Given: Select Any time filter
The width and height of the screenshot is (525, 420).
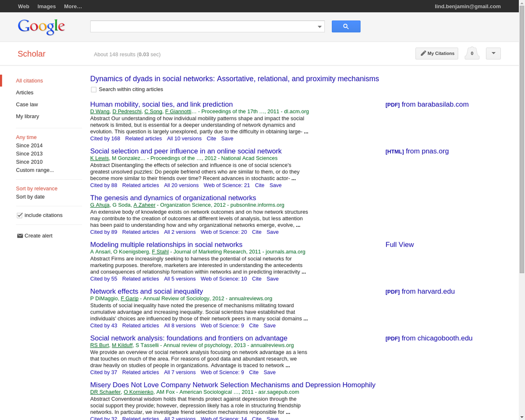Looking at the screenshot, I should pyautogui.click(x=26, y=137).
